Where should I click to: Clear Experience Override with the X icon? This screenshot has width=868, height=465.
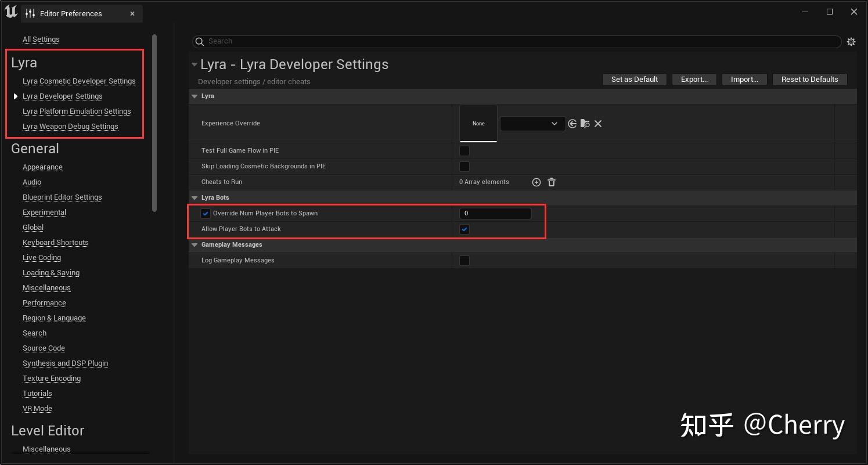pos(598,124)
